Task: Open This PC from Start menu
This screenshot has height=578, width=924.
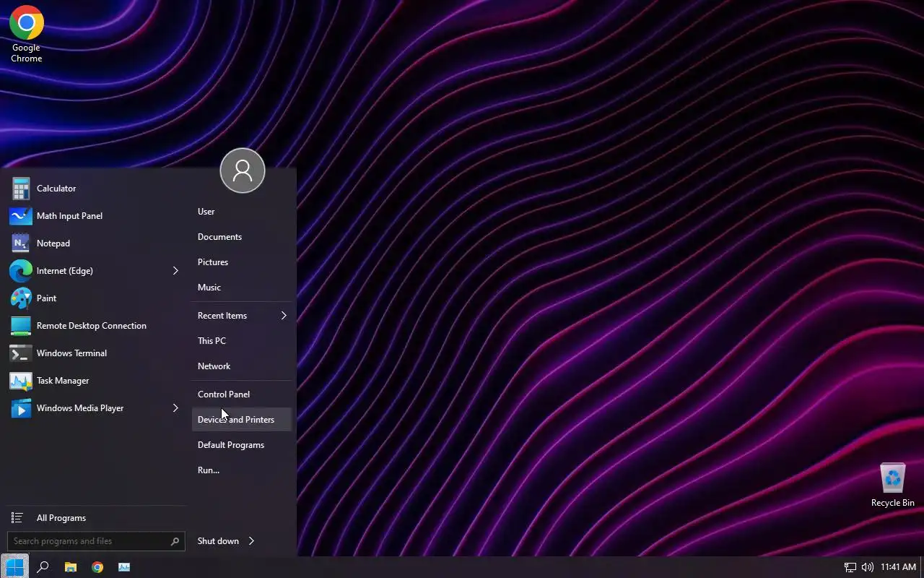Action: pos(242,341)
